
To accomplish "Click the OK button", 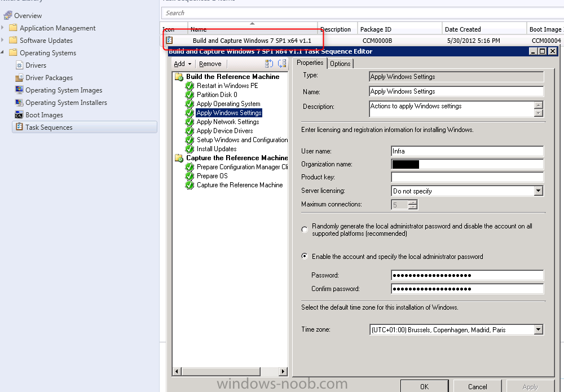I will click(425, 386).
